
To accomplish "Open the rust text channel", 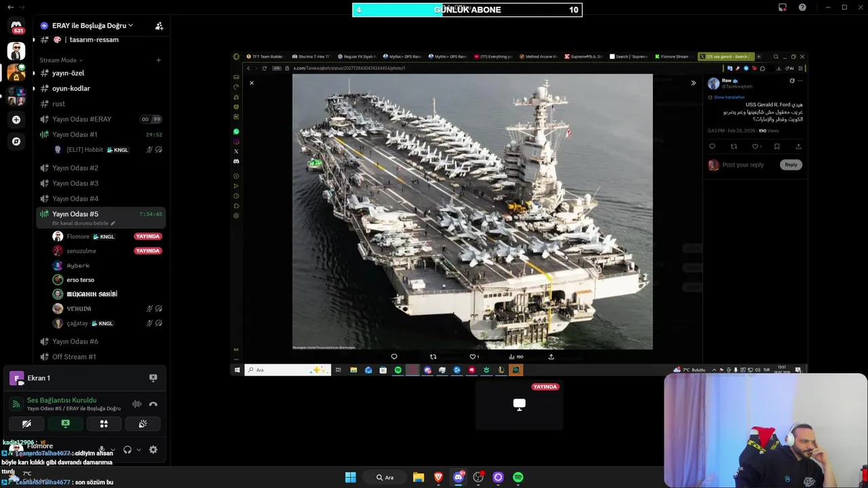I will click(101, 104).
